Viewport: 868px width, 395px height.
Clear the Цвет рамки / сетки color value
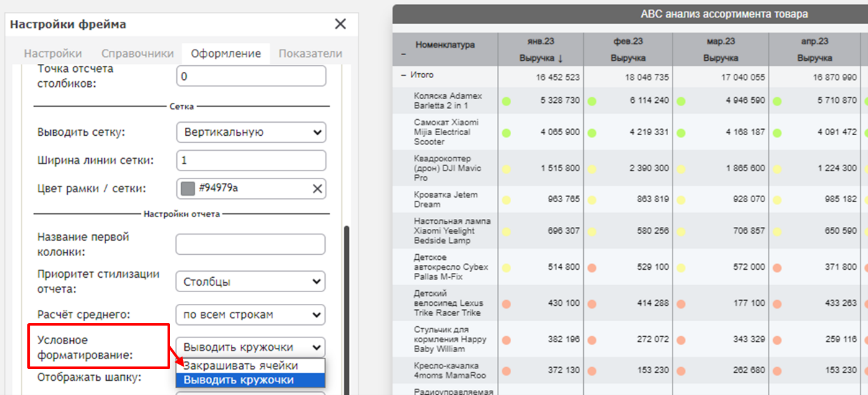point(317,189)
